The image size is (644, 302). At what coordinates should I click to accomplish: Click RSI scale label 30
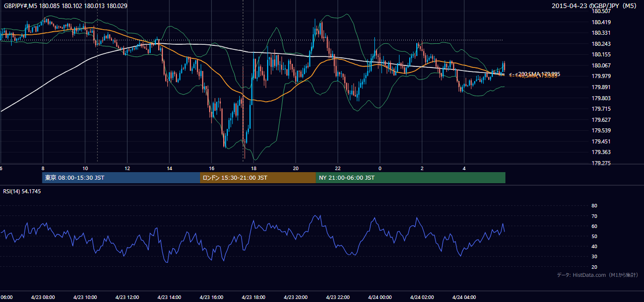594,257
